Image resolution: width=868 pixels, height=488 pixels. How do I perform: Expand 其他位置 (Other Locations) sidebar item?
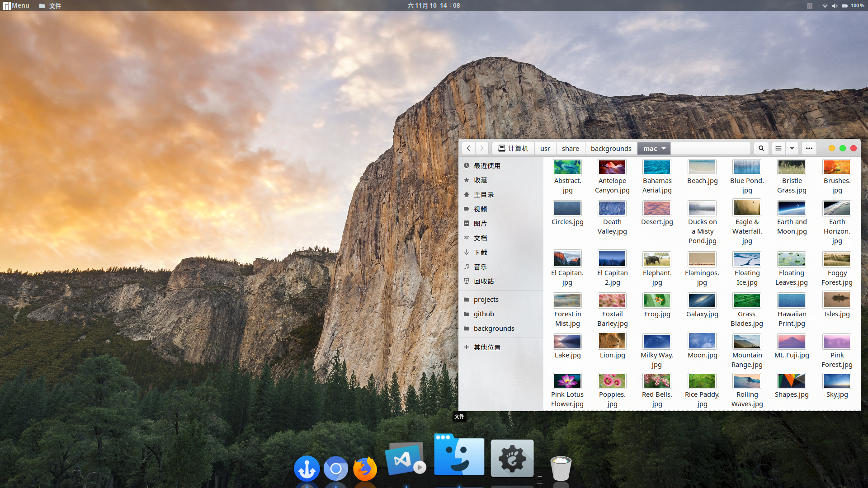487,347
